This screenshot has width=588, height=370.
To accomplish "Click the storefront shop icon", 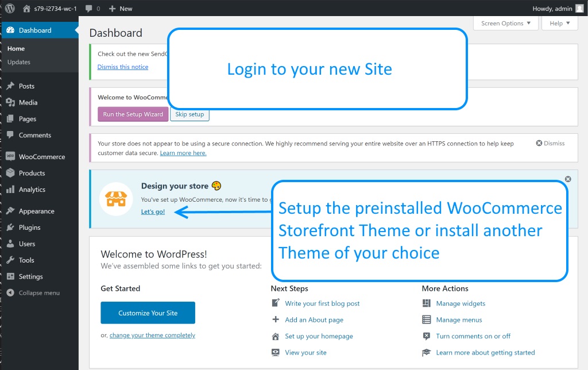I will coord(116,199).
